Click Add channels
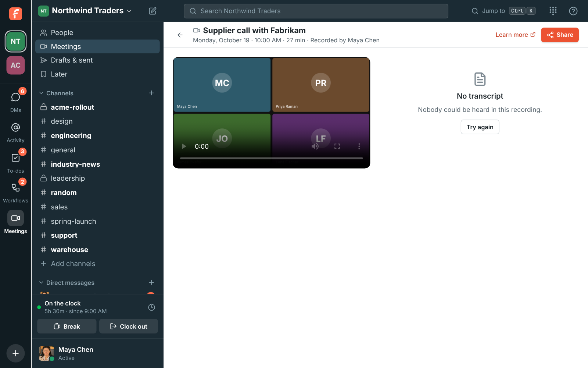The height and width of the screenshot is (368, 588). pos(97,263)
